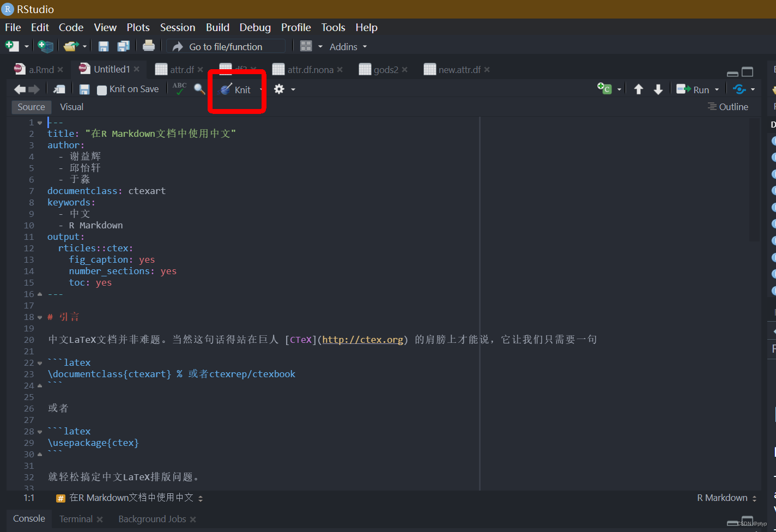Click the Go to file/function field

tap(226, 47)
